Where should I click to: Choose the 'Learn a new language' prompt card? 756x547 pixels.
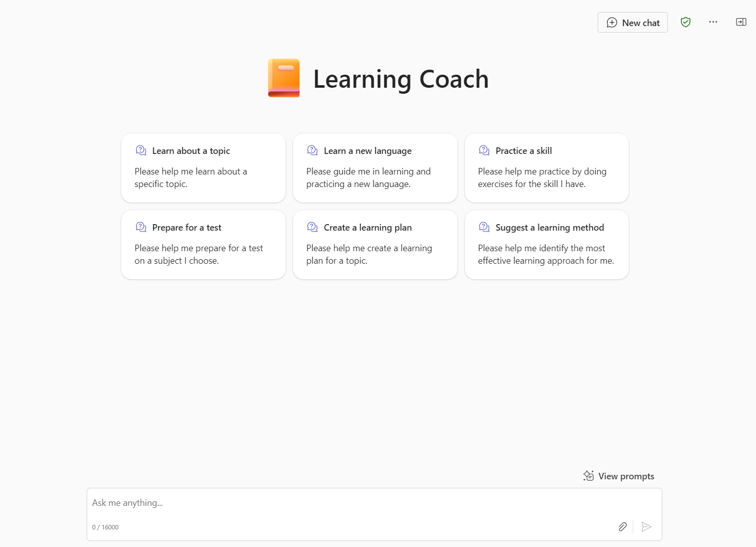coord(375,168)
